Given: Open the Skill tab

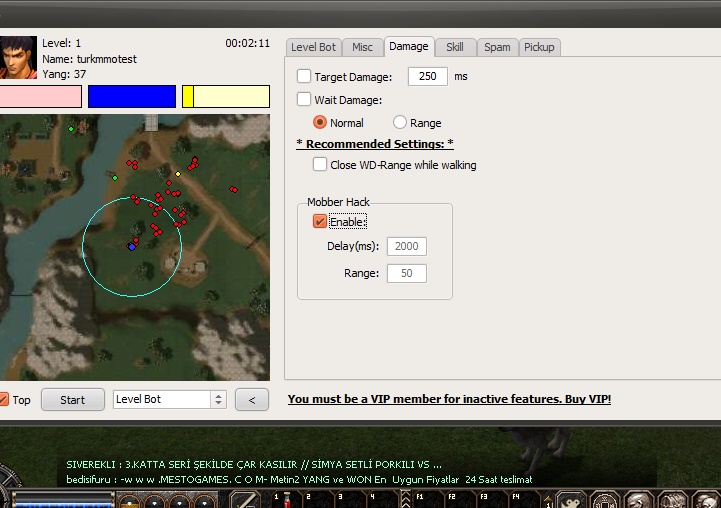Looking at the screenshot, I should click(455, 47).
